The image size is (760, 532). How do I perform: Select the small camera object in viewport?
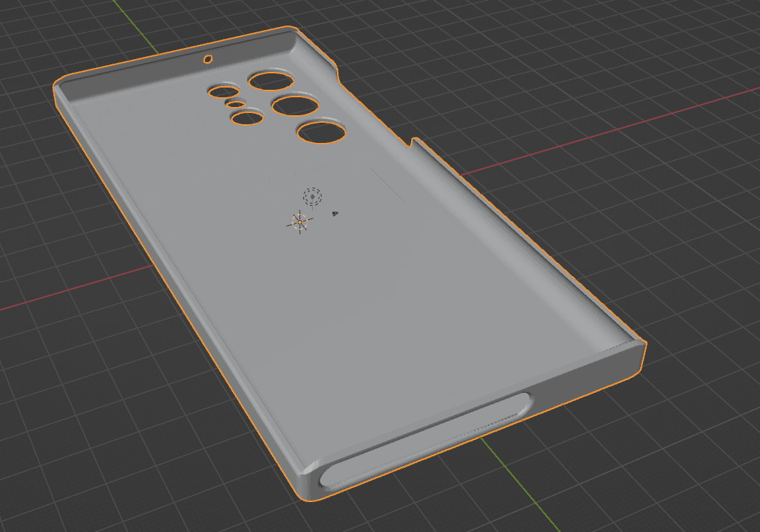point(335,214)
